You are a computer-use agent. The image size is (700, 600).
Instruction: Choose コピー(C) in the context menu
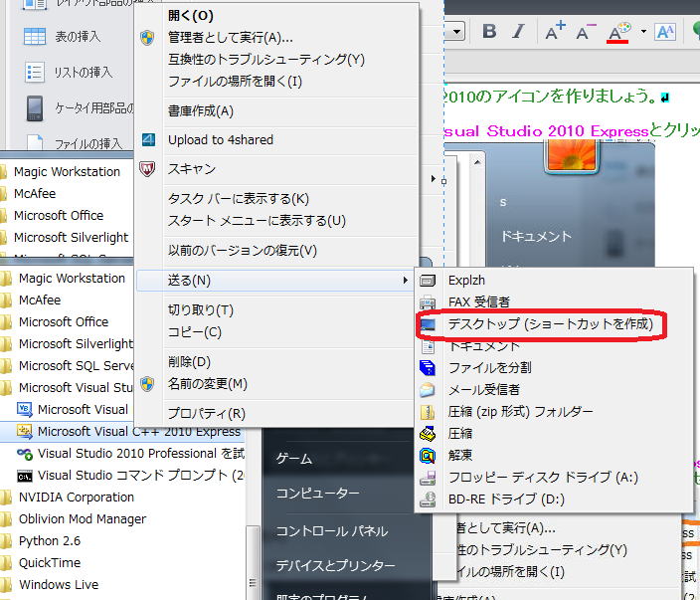pyautogui.click(x=276, y=332)
